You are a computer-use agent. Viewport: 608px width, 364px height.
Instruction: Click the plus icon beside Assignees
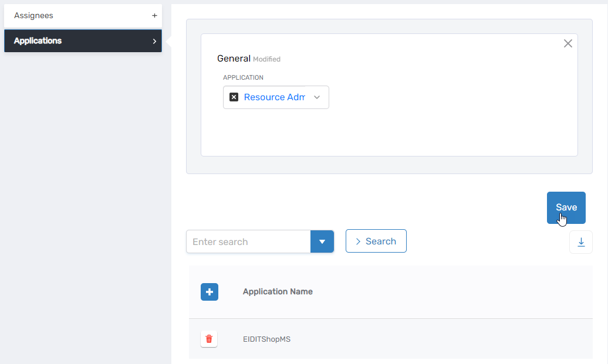(x=154, y=16)
